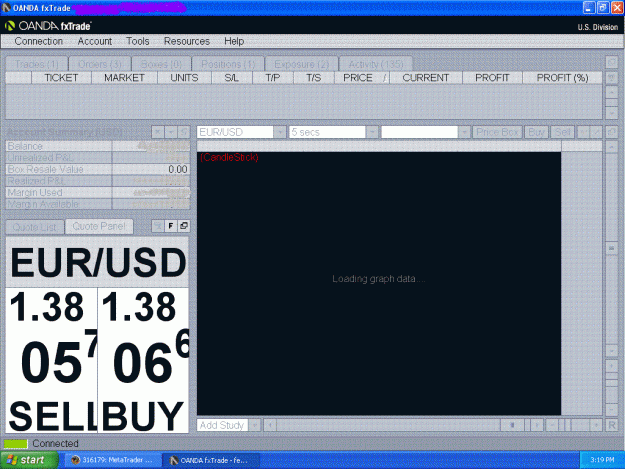Click the chart vertical scrollbar thumb

(611, 248)
